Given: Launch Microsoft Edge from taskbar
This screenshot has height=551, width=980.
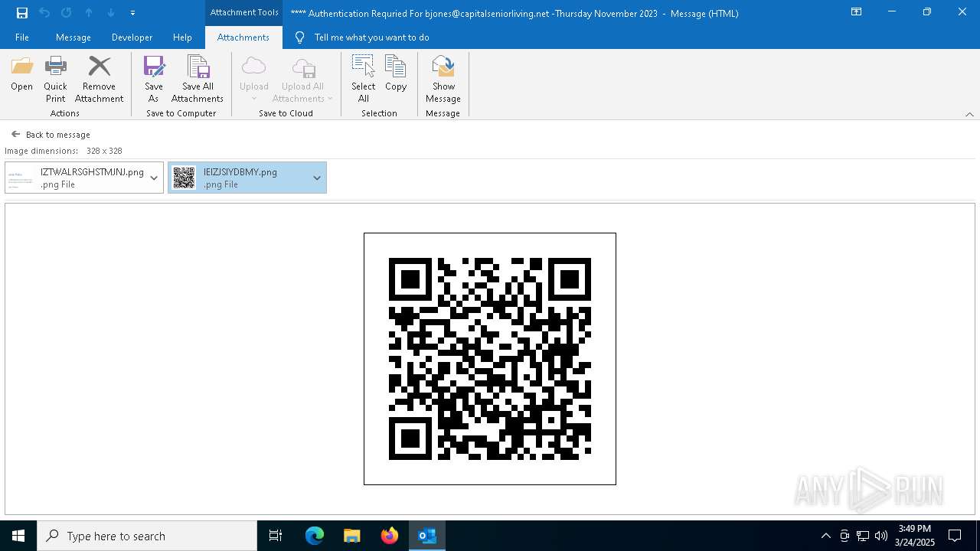Looking at the screenshot, I should (315, 536).
